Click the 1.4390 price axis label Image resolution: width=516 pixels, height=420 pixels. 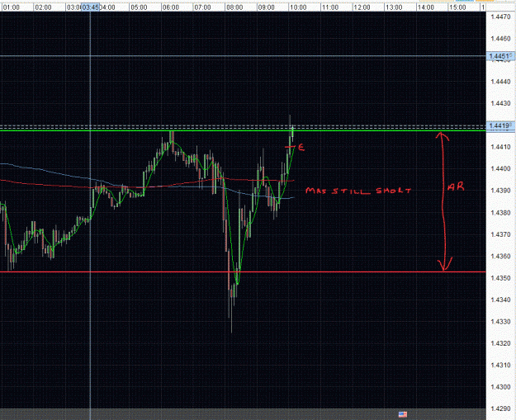point(500,191)
